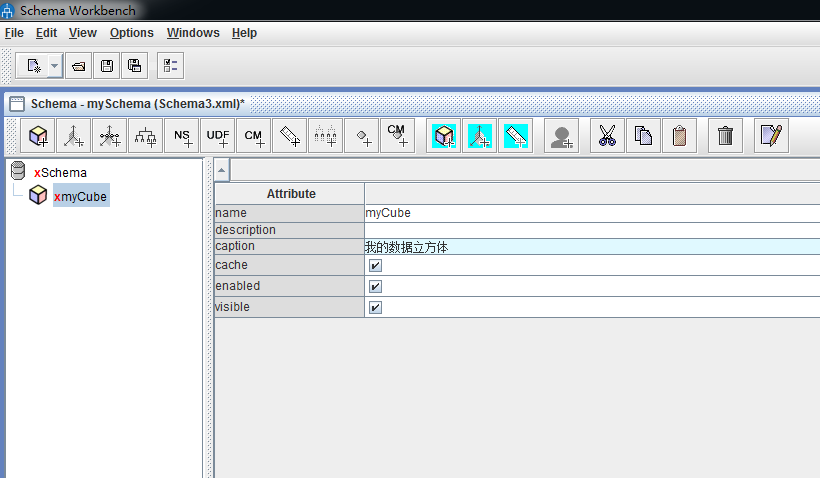This screenshot has height=478, width=820.
Task: Click the Paste clipboard icon
Action: [x=679, y=136]
